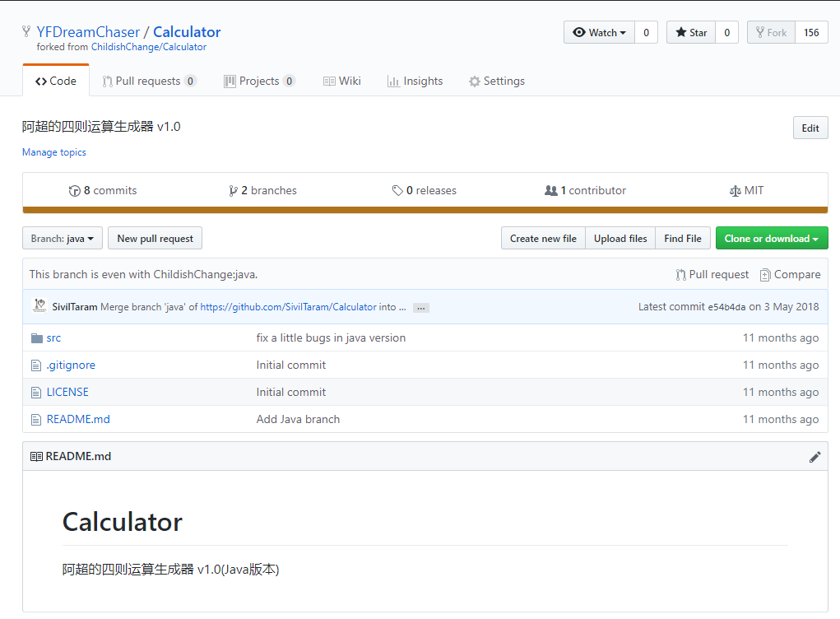Open the Branch: java dropdown
This screenshot has height=619, width=840.
[x=63, y=239]
